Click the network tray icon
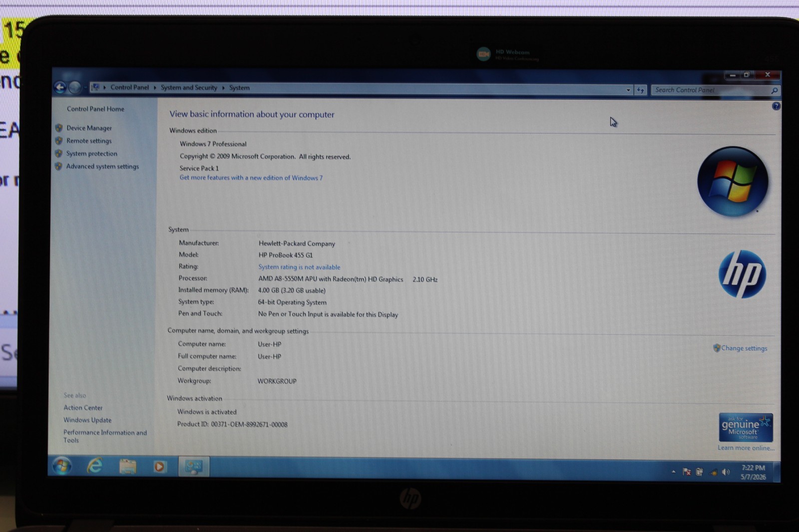Image resolution: width=799 pixels, height=532 pixels. (713, 472)
